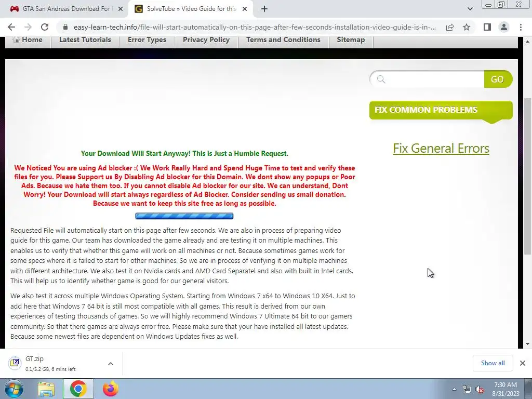Viewport: 532px width, 399px height.
Task: Click the Chrome taskbar icon
Action: [x=78, y=389]
